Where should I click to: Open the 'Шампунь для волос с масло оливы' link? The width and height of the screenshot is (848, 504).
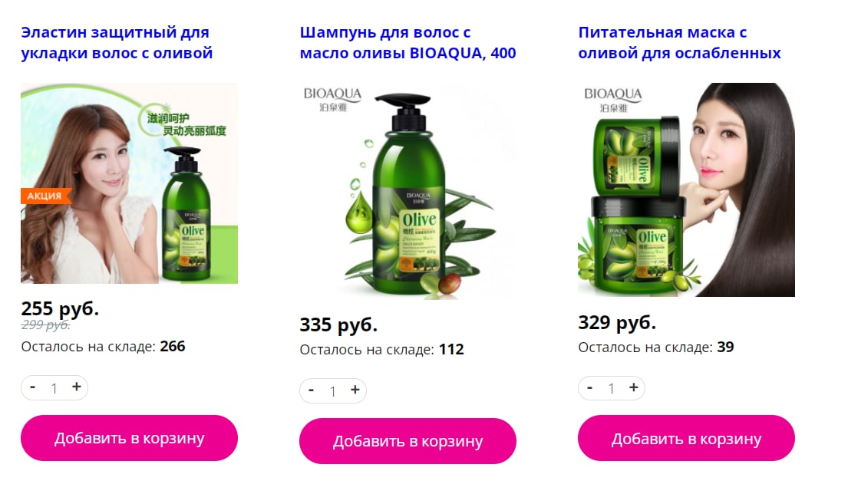click(x=408, y=43)
